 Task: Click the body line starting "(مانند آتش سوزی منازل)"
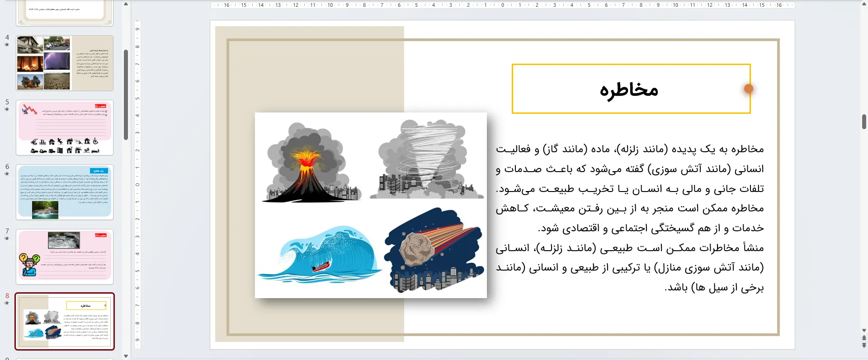630,268
